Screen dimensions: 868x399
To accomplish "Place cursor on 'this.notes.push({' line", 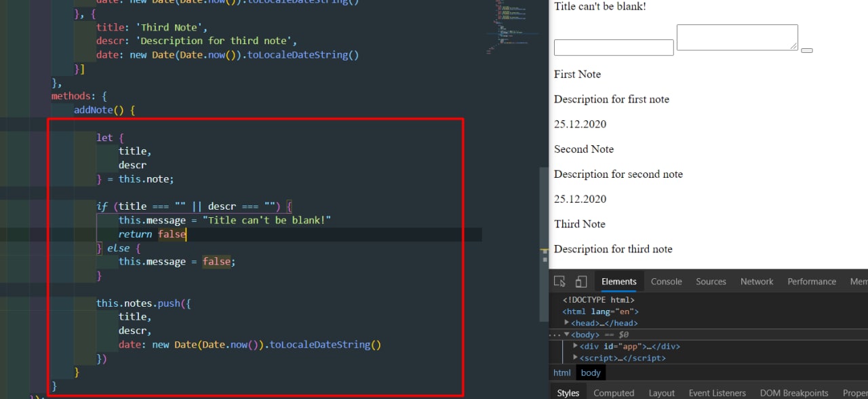I will (144, 303).
